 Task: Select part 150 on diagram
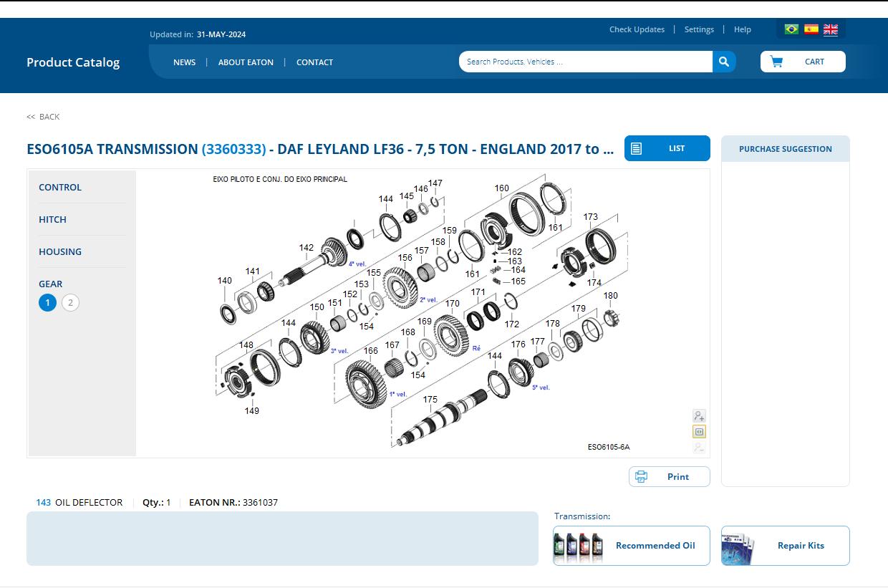pos(317,307)
